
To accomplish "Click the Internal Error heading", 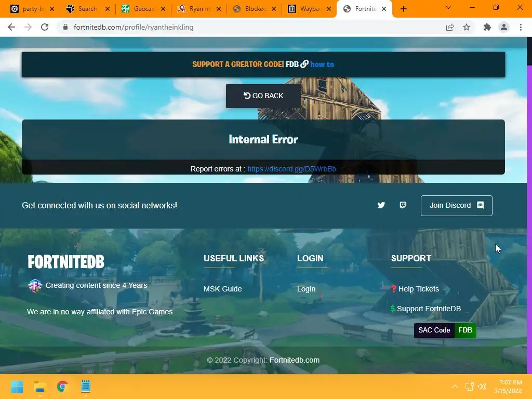I will tap(263, 139).
